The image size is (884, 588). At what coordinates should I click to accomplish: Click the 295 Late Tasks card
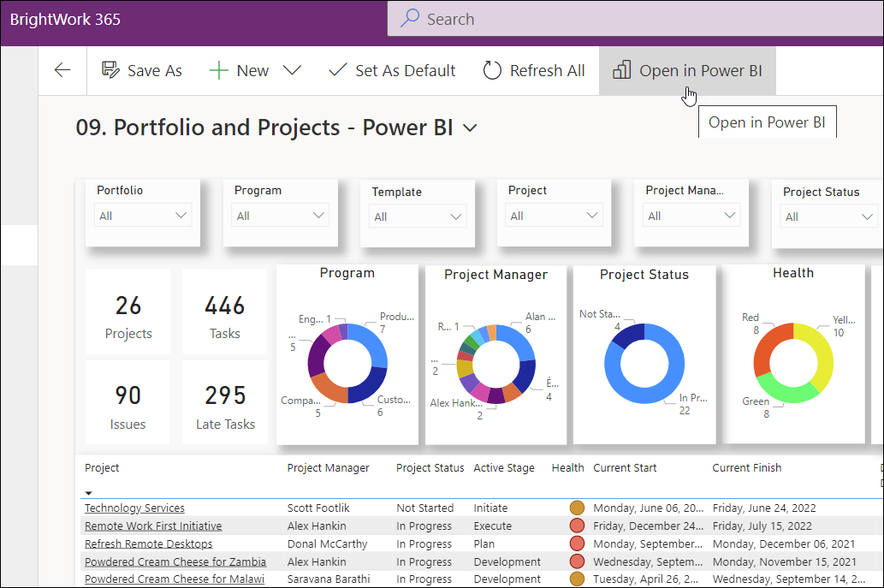(x=224, y=402)
